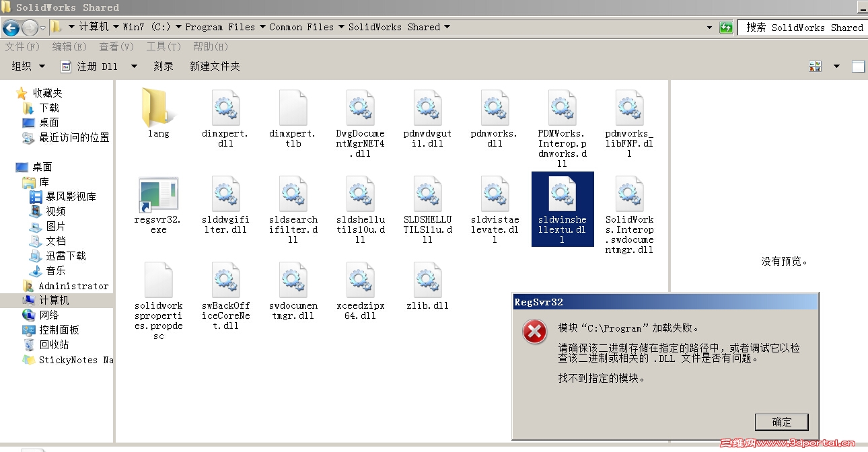Select 暴风影视库 in navigation pane
Image resolution: width=868 pixels, height=452 pixels.
pyautogui.click(x=71, y=196)
